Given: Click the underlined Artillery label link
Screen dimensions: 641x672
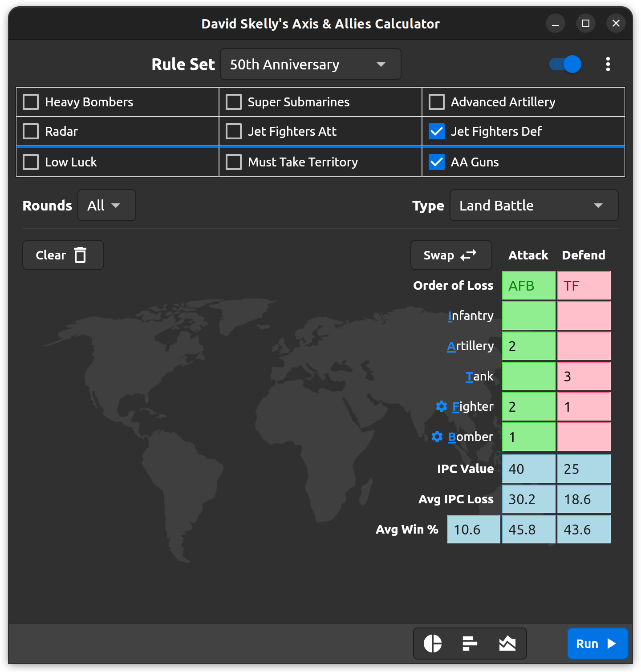Looking at the screenshot, I should tap(471, 346).
